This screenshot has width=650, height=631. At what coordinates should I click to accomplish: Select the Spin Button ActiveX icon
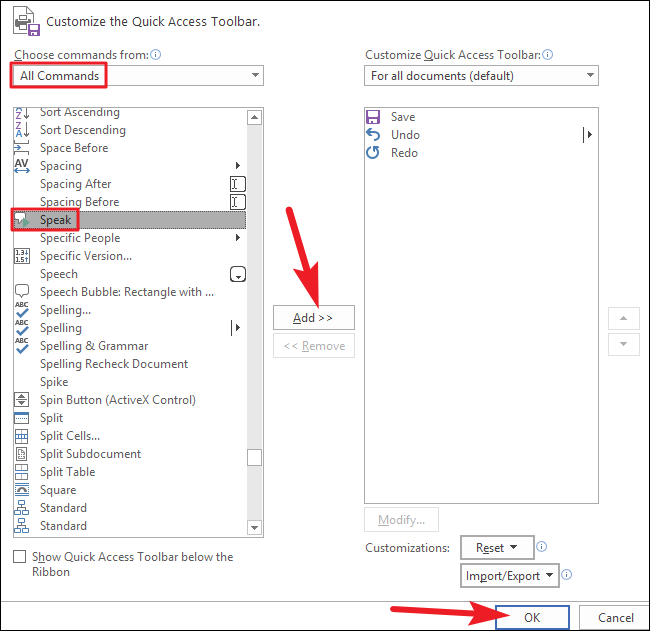point(22,400)
